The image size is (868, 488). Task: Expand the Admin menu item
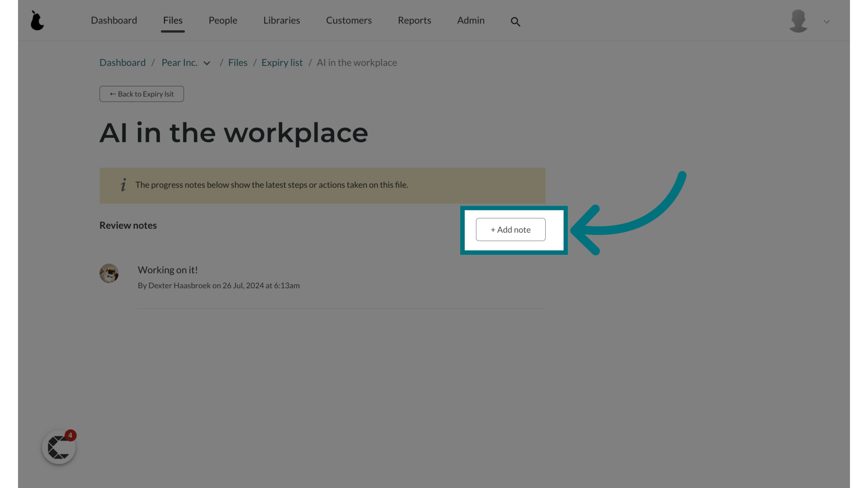(x=471, y=20)
